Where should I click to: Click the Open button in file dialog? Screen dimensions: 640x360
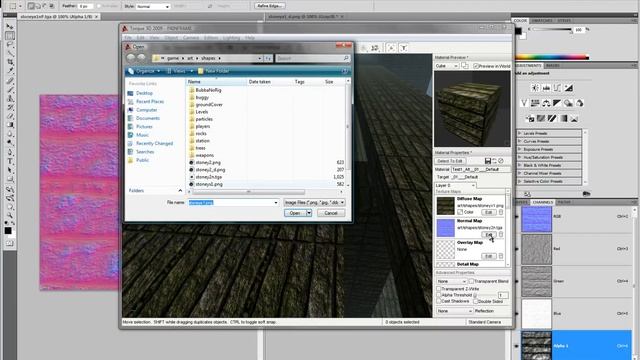tap(295, 213)
